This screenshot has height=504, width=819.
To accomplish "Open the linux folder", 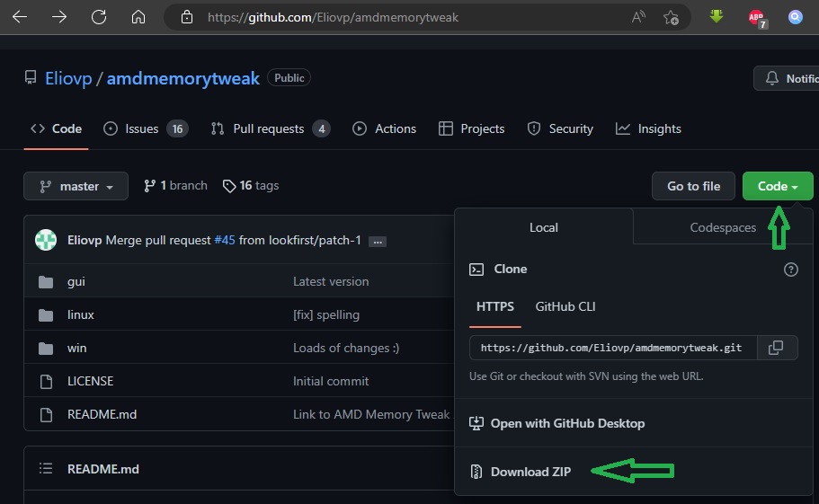I will [x=81, y=314].
